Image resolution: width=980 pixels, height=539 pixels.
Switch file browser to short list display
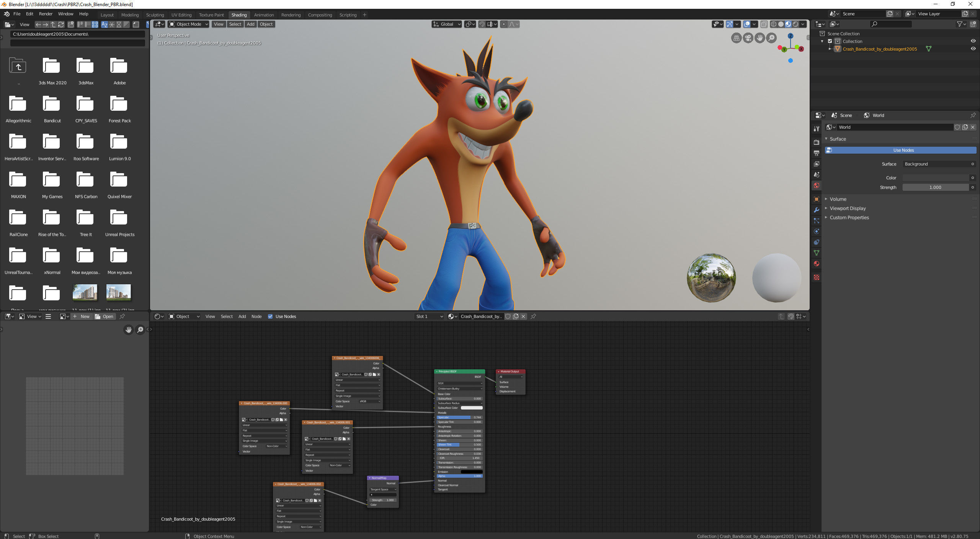point(80,24)
